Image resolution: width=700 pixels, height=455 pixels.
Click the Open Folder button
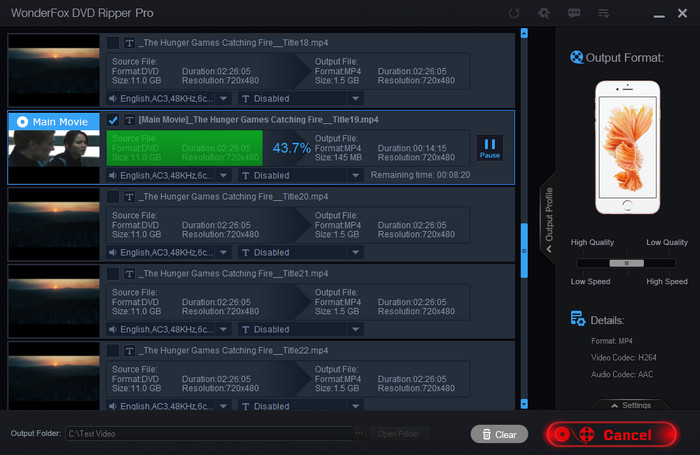coord(399,434)
